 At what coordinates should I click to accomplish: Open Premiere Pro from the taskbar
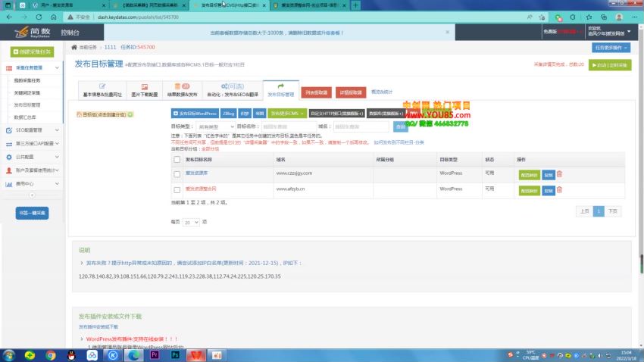pyautogui.click(x=155, y=355)
